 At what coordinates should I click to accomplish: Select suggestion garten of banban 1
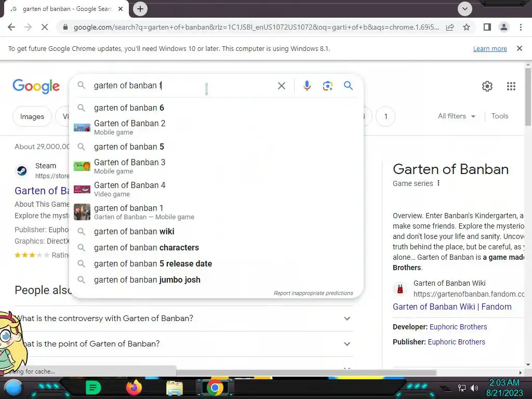(216, 212)
